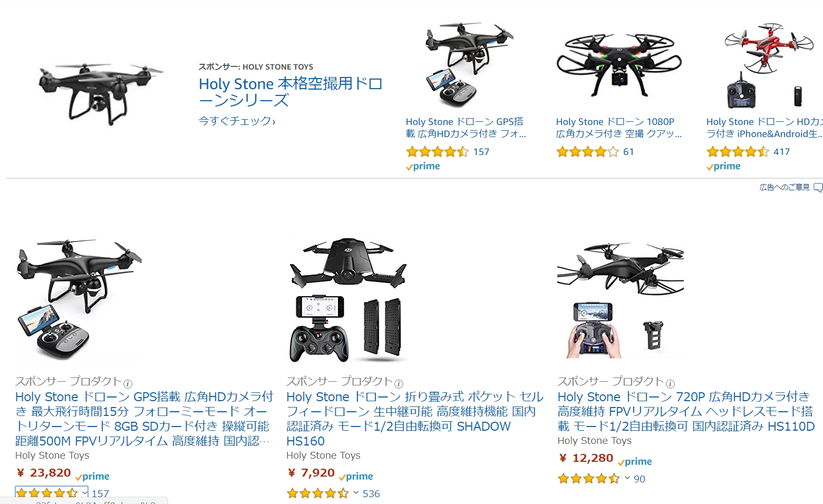Click prime badge next to ¥ 12,280

[635, 462]
